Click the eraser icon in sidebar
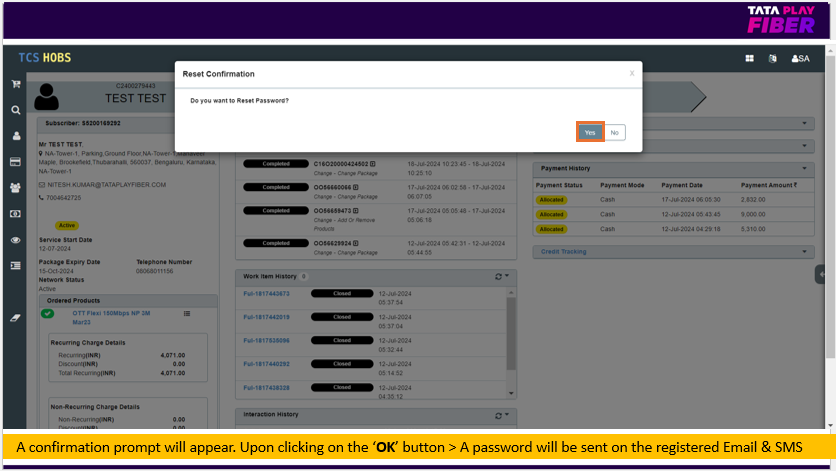 (x=15, y=318)
